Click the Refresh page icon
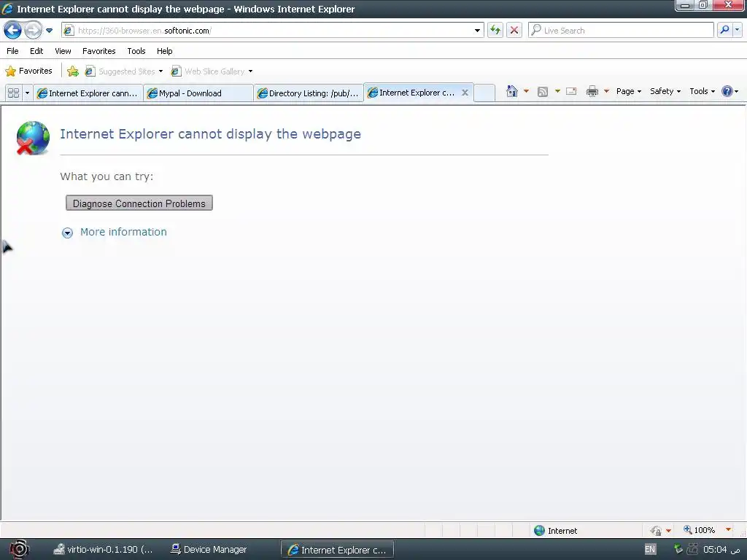747x560 pixels. tap(495, 31)
